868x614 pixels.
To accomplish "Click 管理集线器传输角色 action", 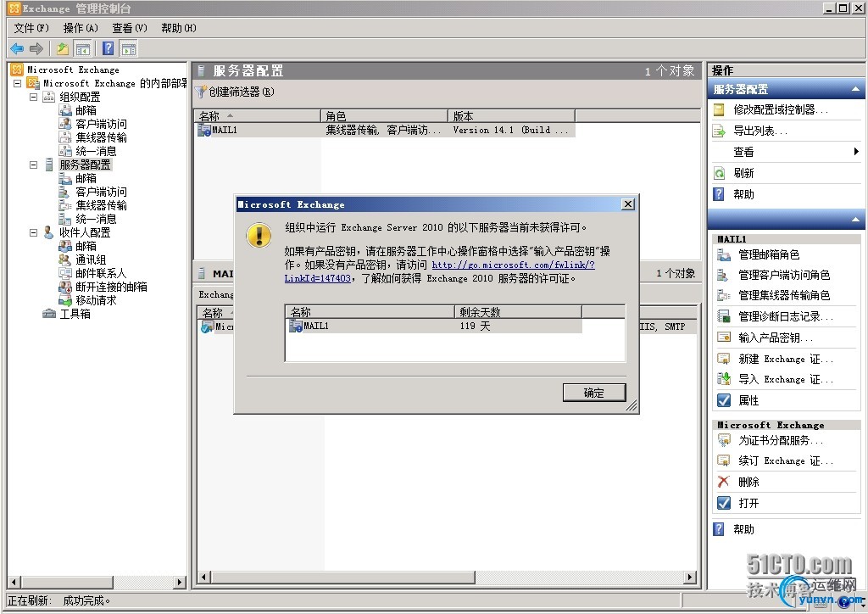I will [784, 296].
